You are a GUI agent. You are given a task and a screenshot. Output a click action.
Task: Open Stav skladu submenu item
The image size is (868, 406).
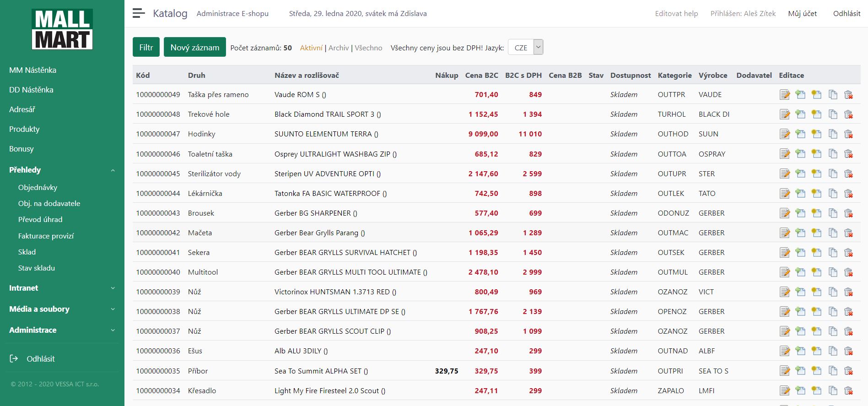tap(36, 268)
